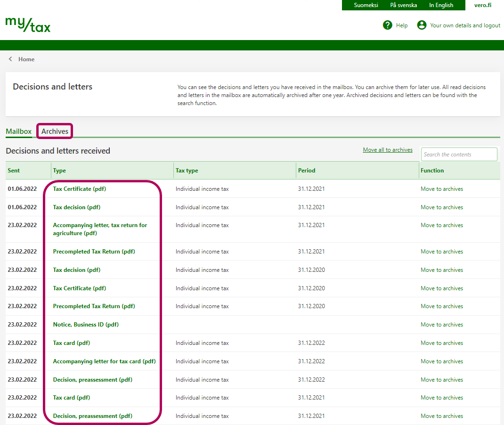Select the Mailbox tab
The height and width of the screenshot is (425, 504).
point(19,131)
